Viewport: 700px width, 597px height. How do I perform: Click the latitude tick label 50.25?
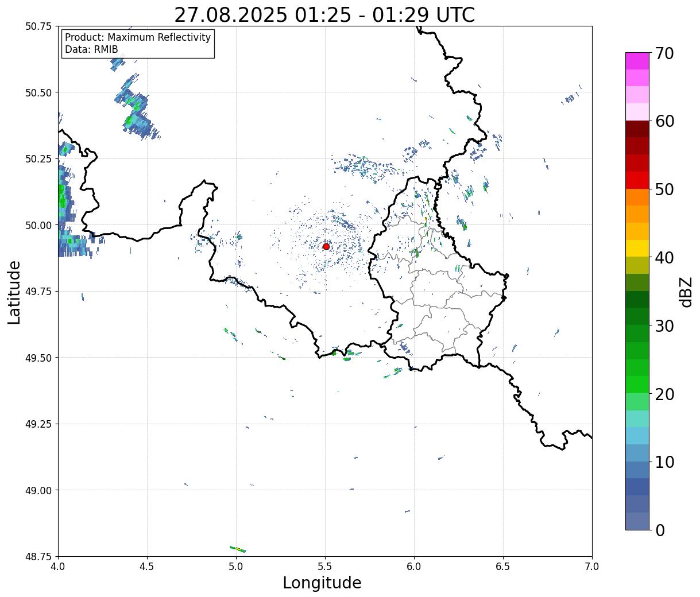pos(38,159)
